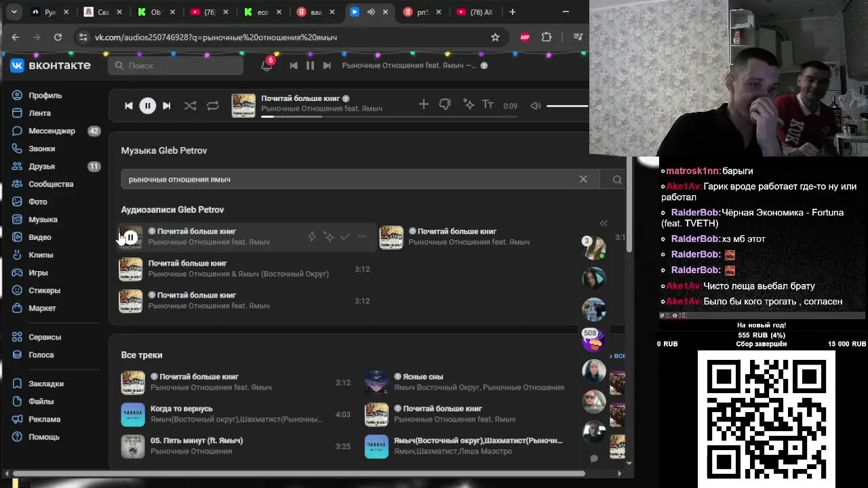This screenshot has width=868, height=488.
Task: Open Друзья in the sidebar
Action: click(x=41, y=166)
